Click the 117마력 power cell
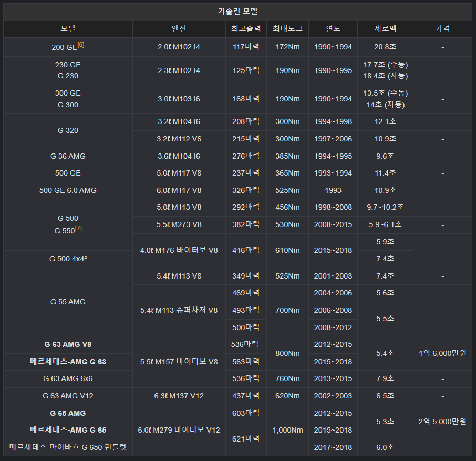The image size is (476, 461). click(x=246, y=47)
